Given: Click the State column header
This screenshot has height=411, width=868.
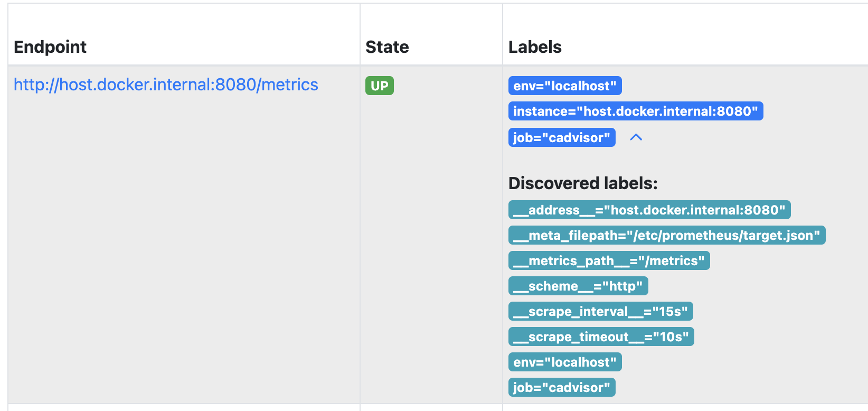Looking at the screenshot, I should tap(387, 47).
